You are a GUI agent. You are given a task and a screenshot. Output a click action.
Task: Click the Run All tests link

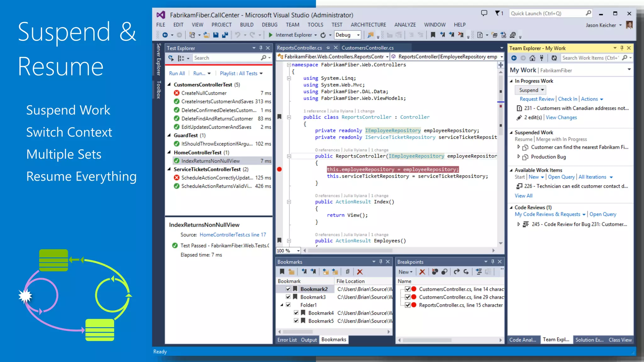point(177,73)
